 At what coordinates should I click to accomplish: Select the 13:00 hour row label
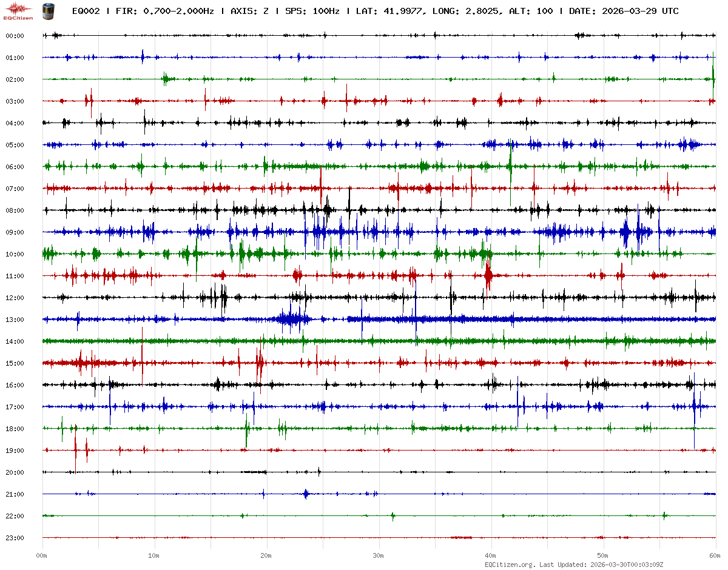coord(15,320)
